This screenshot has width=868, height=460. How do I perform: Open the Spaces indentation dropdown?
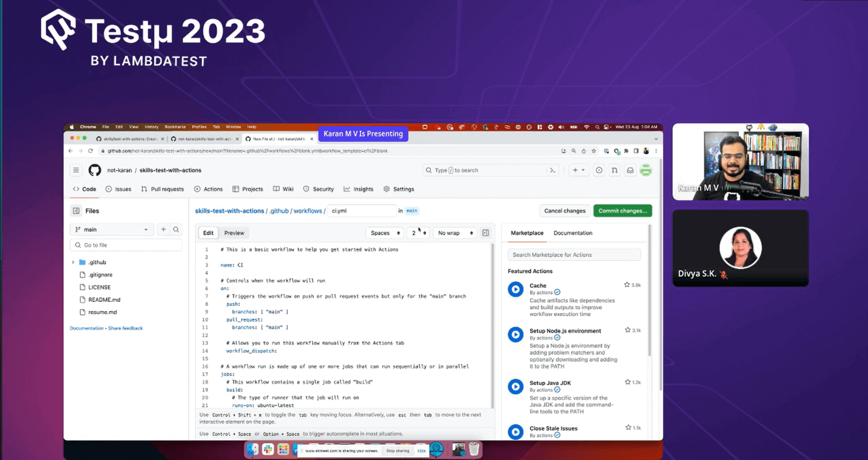point(384,232)
